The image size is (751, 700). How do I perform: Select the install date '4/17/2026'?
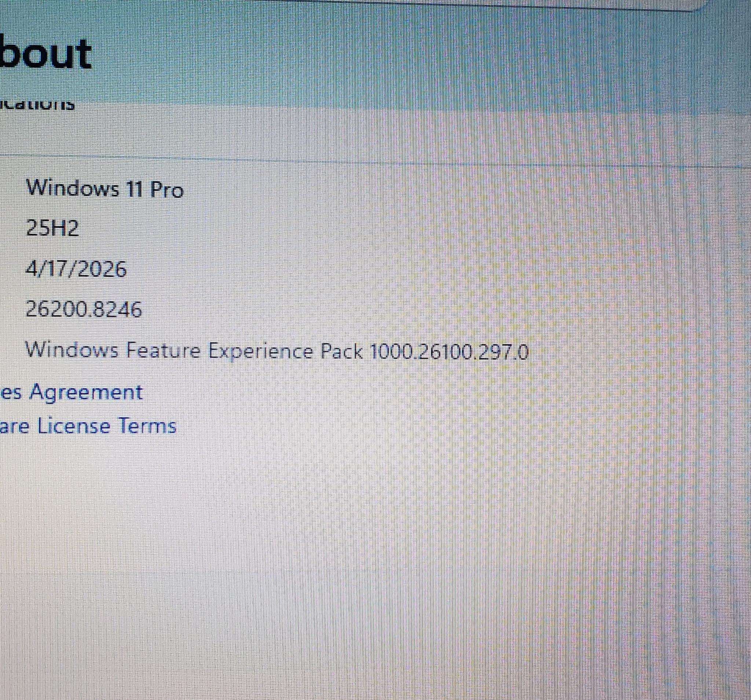[76, 269]
